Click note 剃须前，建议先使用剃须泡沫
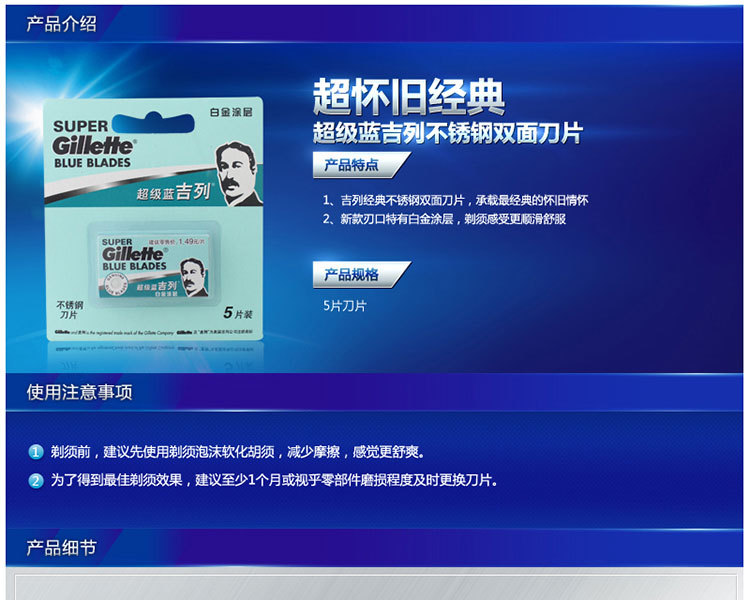Image resolution: width=750 pixels, height=600 pixels. [237, 452]
